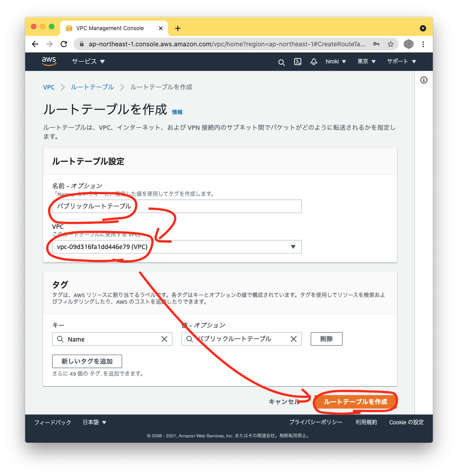Open the ルートテーブル breadcrumb link

click(92, 87)
